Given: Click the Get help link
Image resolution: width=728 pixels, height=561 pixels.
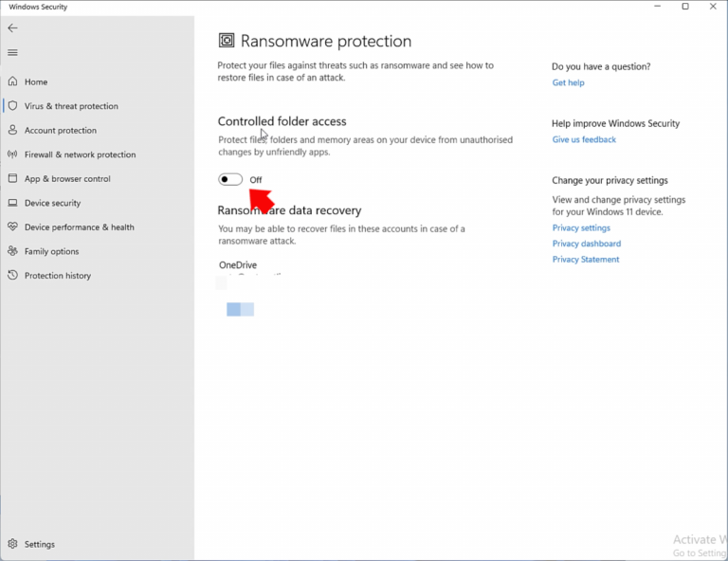Looking at the screenshot, I should pyautogui.click(x=569, y=82).
